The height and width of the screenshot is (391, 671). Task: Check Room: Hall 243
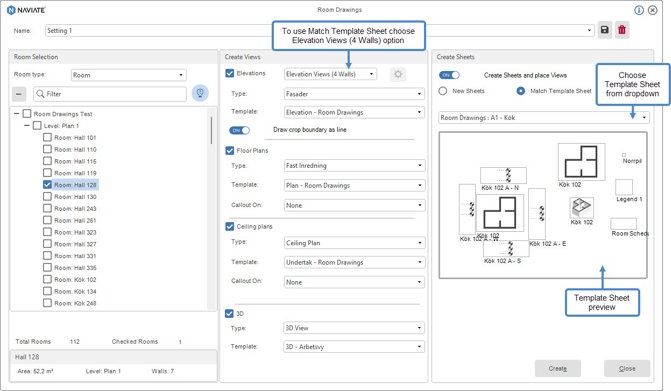point(48,208)
